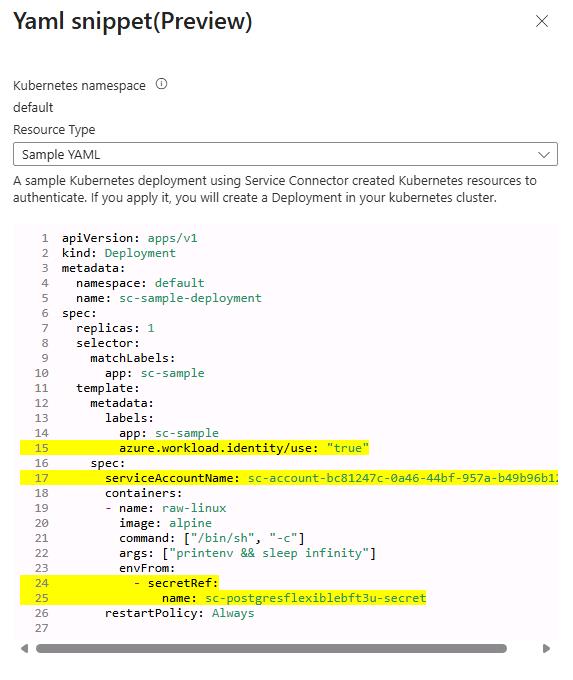
Task: Close the Yaml snippet panel
Action: [x=542, y=21]
